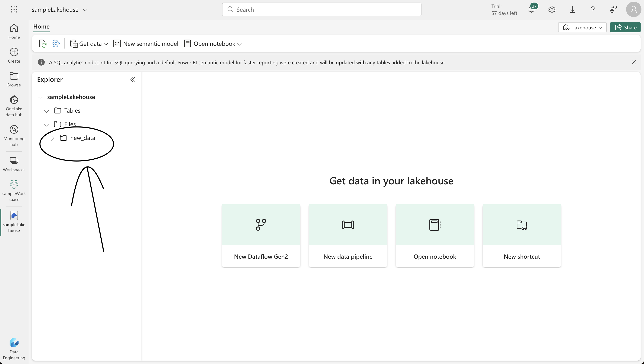
Task: Select the new_data folder label
Action: tap(82, 138)
